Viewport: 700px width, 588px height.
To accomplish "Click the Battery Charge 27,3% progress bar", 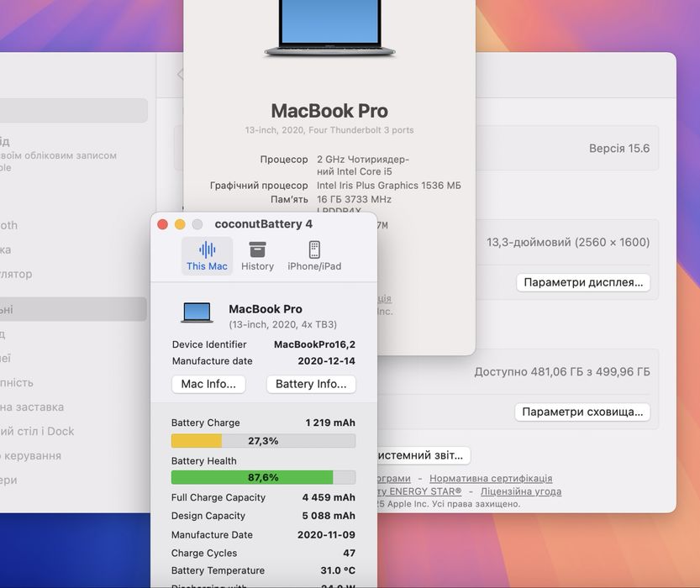I will tap(263, 441).
